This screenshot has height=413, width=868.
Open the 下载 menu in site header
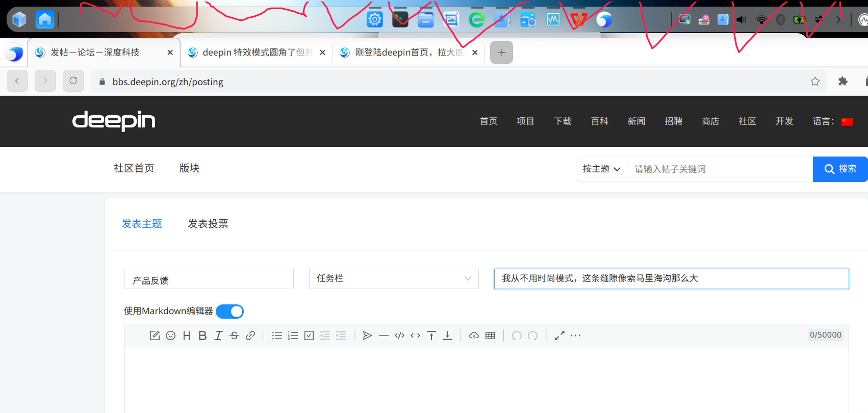[x=563, y=121]
